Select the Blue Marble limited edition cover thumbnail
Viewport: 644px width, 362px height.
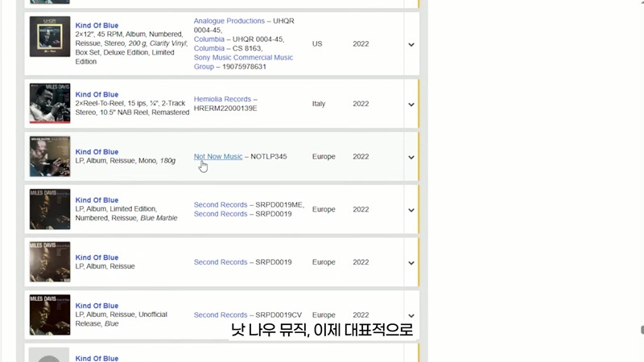tap(50, 209)
